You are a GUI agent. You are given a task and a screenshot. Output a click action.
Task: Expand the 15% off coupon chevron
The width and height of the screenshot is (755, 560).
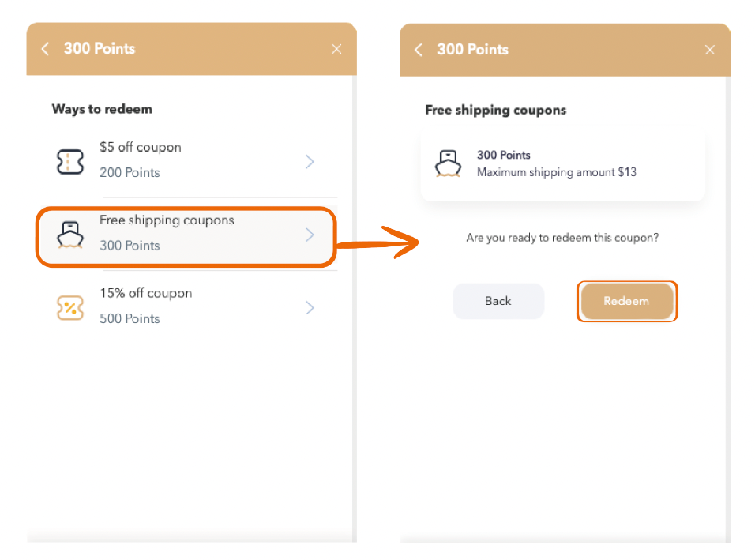click(310, 308)
